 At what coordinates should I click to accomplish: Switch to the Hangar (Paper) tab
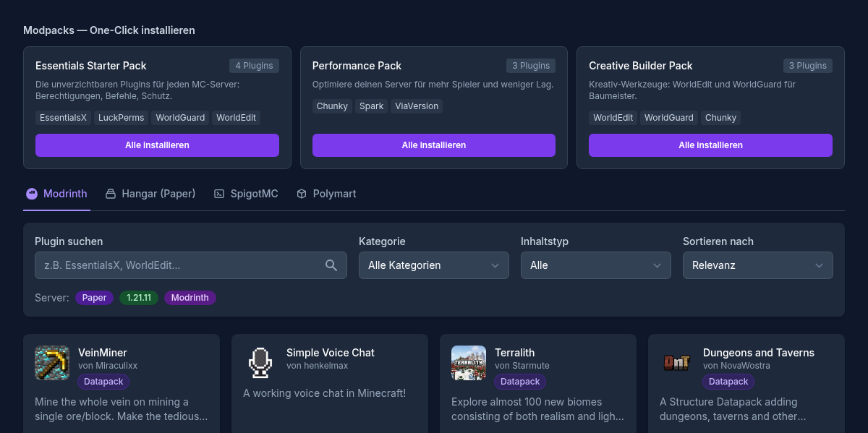click(x=150, y=194)
